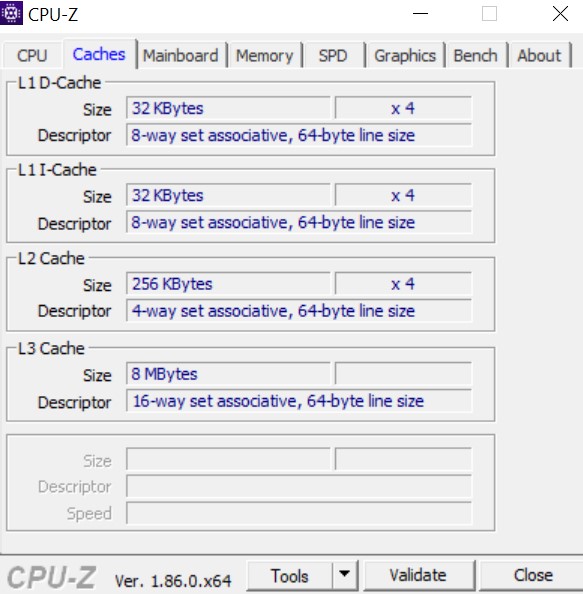Viewport: 583px width, 594px height.
Task: Click the L2 4-way set associative descriptor
Action: coord(299,311)
